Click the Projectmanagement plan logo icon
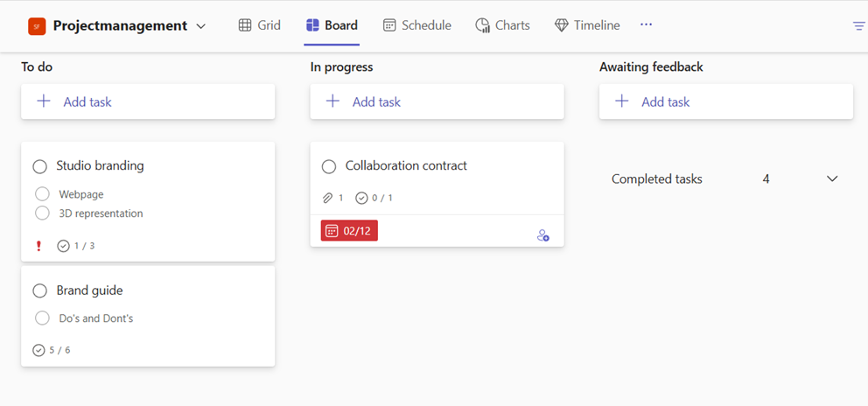868x406 pixels. point(37,26)
